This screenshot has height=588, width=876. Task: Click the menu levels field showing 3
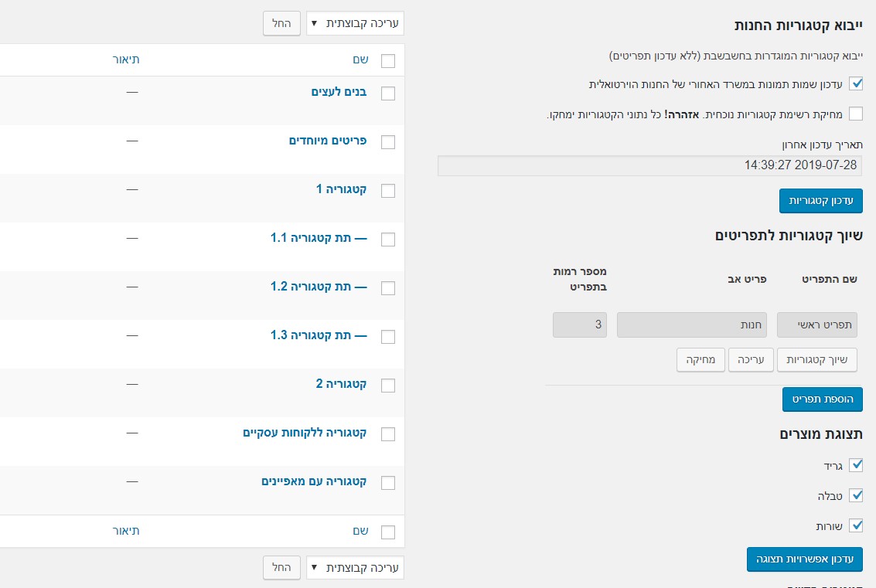tap(579, 325)
